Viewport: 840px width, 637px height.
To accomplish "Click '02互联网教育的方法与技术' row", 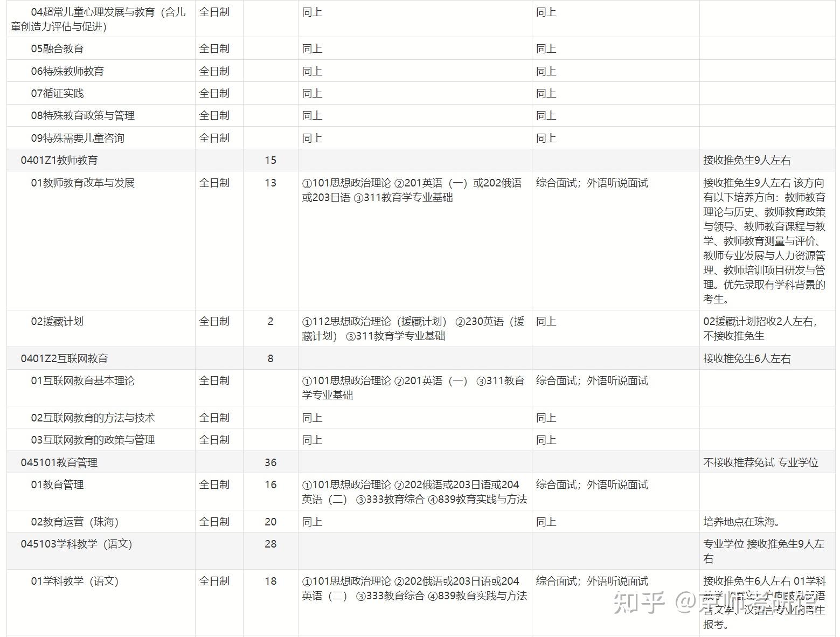I will (421, 418).
